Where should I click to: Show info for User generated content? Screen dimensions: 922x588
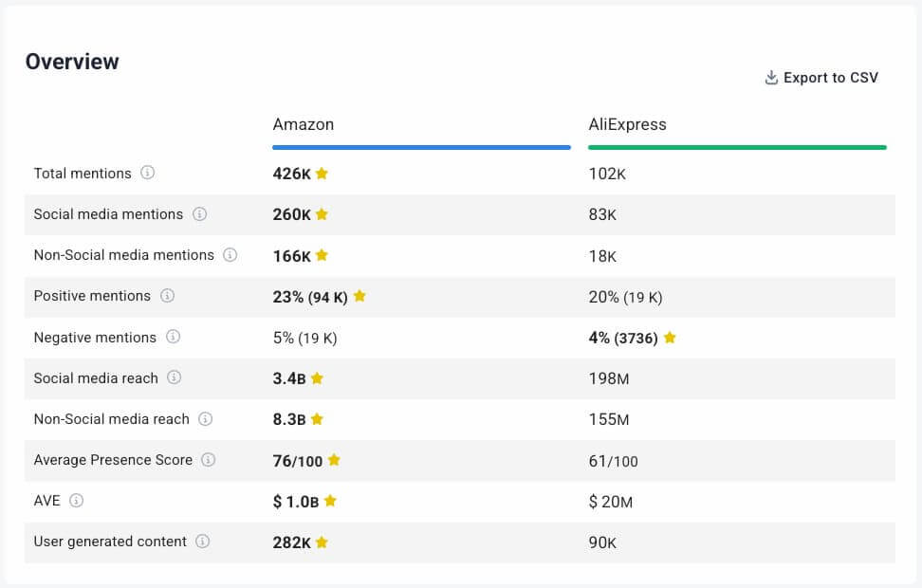click(202, 541)
